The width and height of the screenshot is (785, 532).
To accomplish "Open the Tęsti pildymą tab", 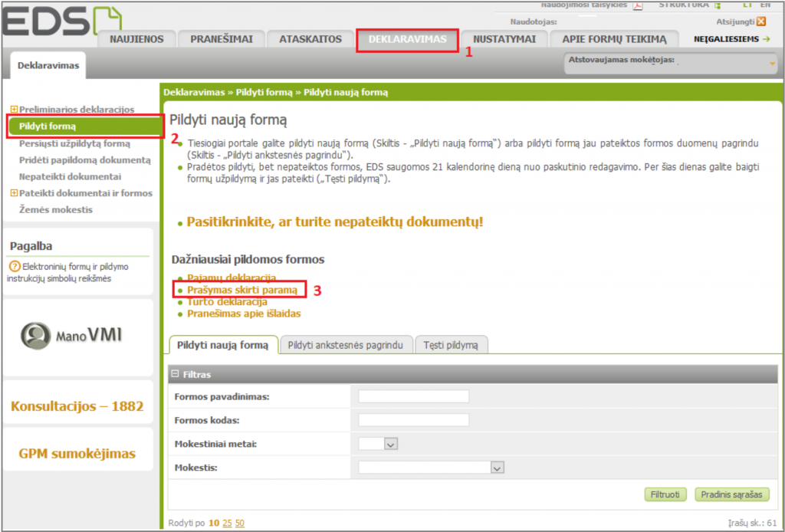I will [452, 345].
